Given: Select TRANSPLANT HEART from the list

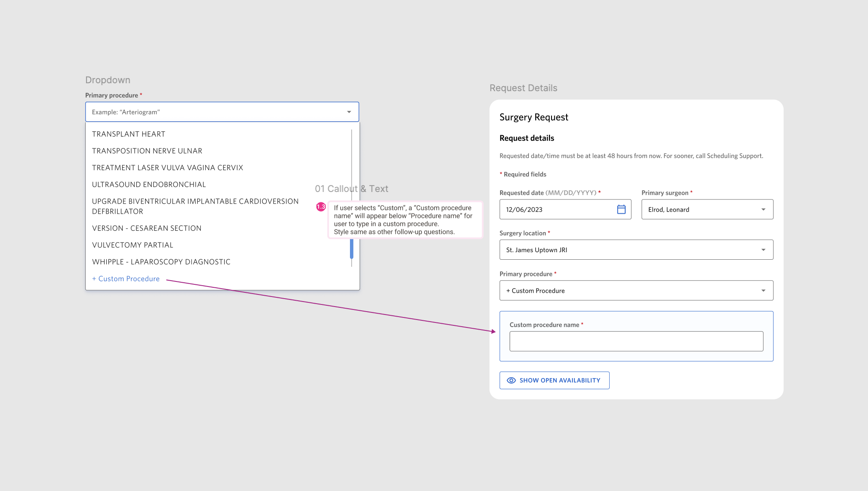Looking at the screenshot, I should 128,134.
